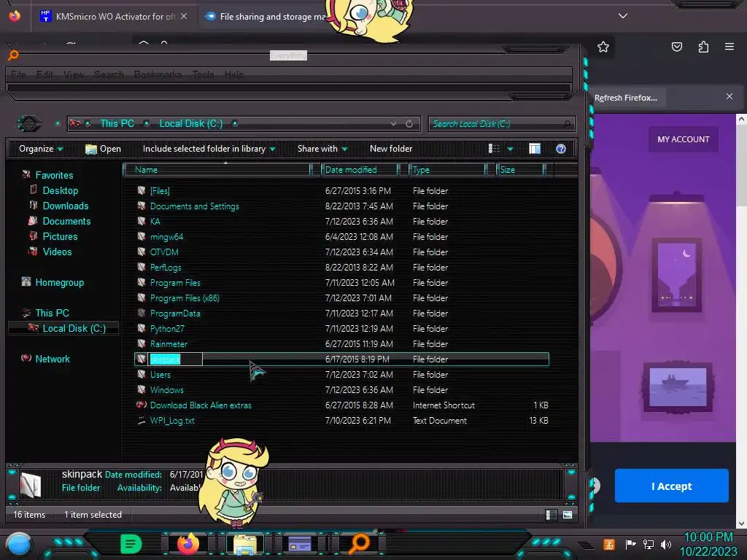Select the Program Files (x86) folder
The height and width of the screenshot is (560, 747).
click(x=185, y=298)
